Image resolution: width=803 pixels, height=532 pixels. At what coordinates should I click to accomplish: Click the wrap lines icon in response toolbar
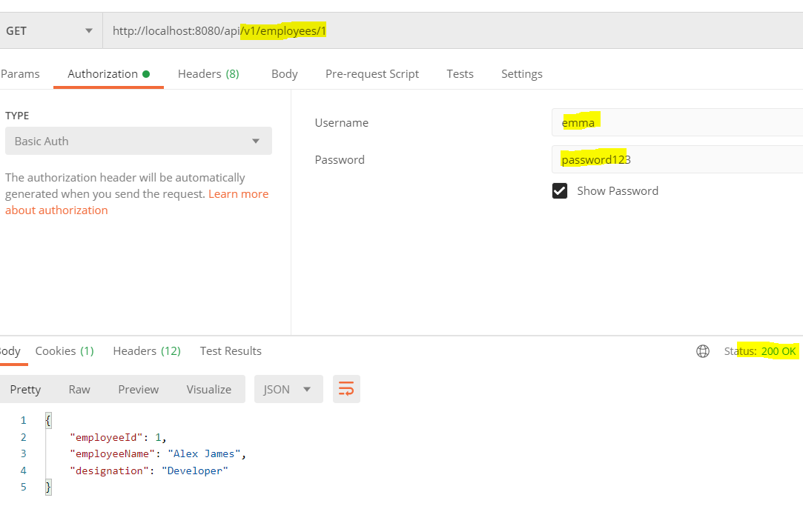(x=346, y=389)
